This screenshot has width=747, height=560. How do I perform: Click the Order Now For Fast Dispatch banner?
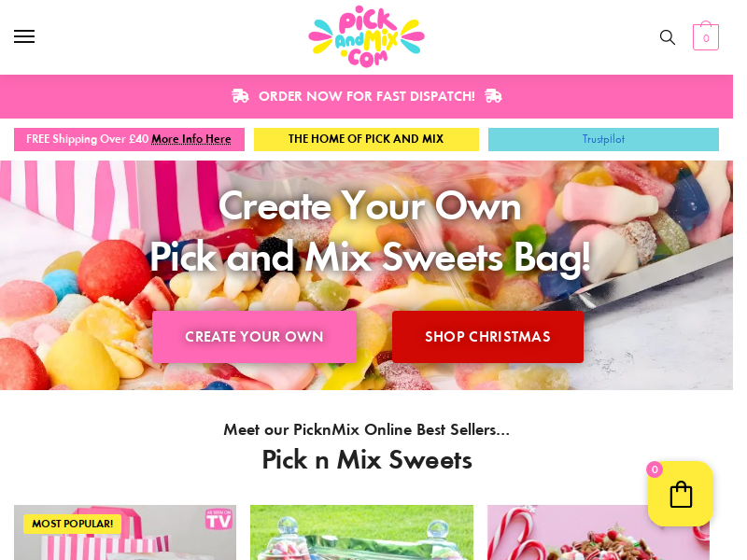(x=366, y=96)
